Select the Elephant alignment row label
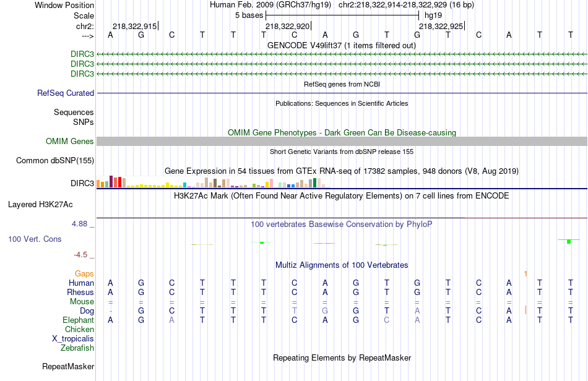The width and height of the screenshot is (588, 381). coord(79,320)
